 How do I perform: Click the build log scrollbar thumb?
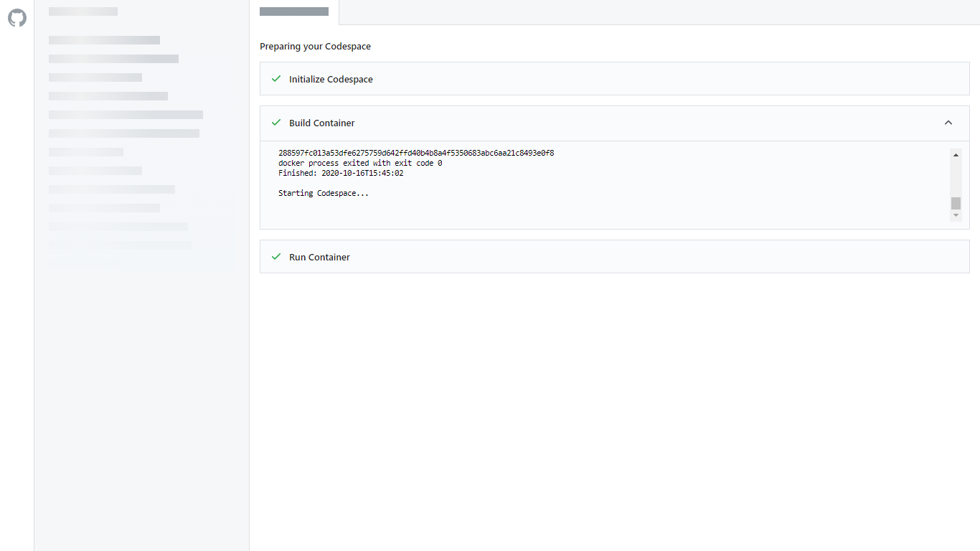(x=956, y=203)
